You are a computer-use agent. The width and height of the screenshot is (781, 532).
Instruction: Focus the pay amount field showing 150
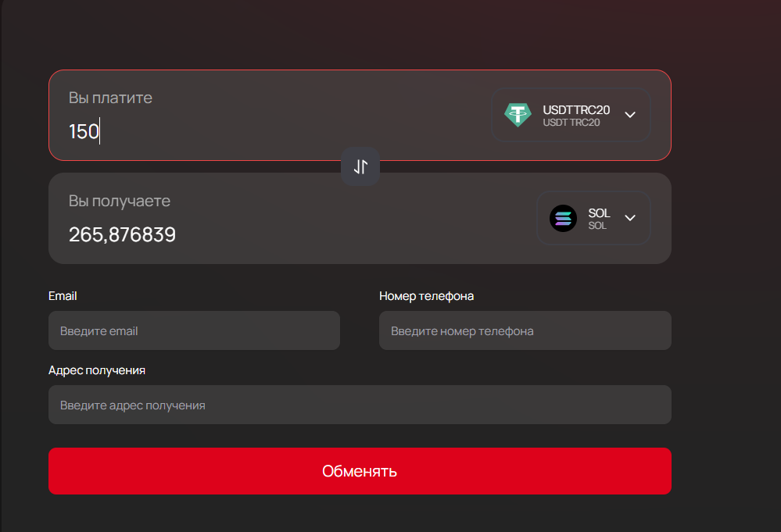pyautogui.click(x=84, y=131)
